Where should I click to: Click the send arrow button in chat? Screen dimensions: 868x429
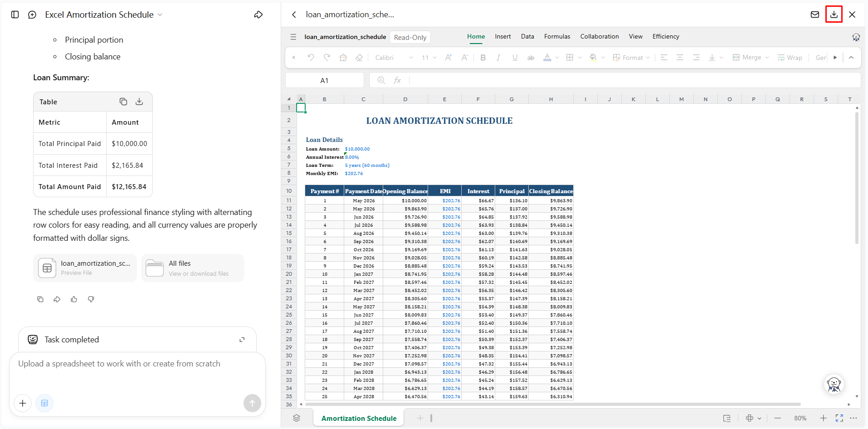pos(252,403)
